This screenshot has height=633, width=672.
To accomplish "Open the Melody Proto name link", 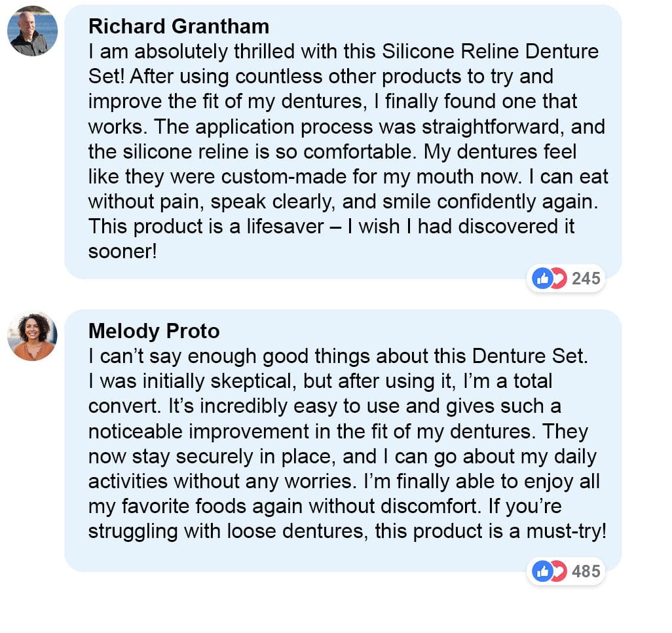I will point(154,332).
